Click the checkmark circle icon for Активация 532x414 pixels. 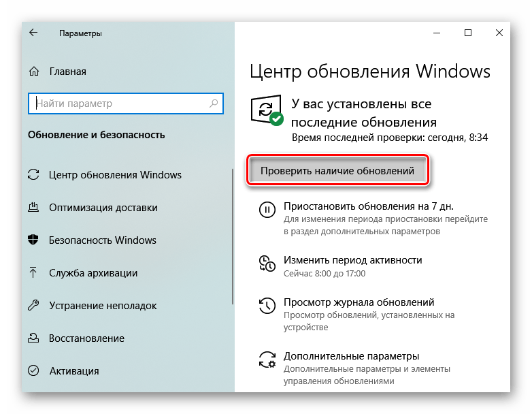pos(33,370)
